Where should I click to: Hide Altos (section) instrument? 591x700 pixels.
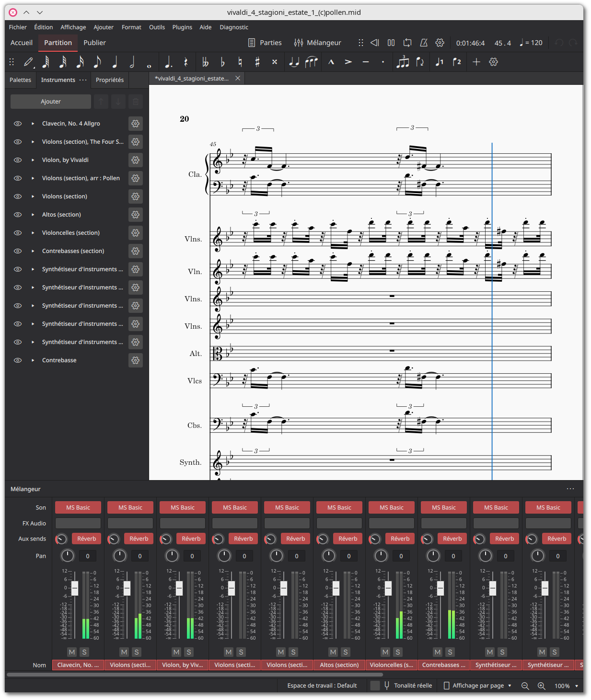click(18, 215)
